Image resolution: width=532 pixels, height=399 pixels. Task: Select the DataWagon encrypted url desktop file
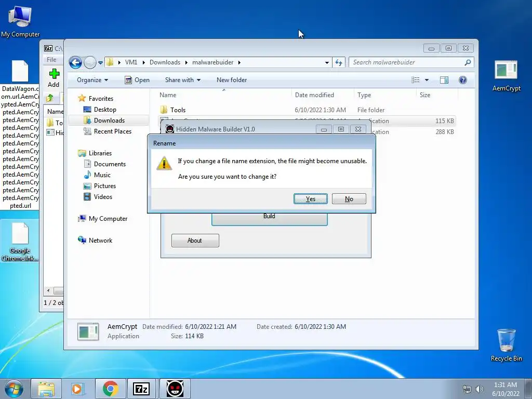pos(20,135)
